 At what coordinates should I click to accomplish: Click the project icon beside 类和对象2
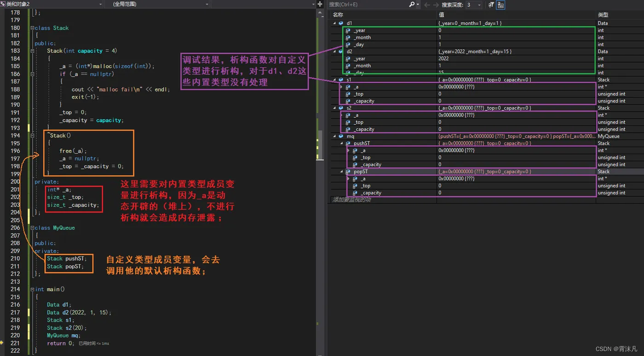tap(3, 4)
